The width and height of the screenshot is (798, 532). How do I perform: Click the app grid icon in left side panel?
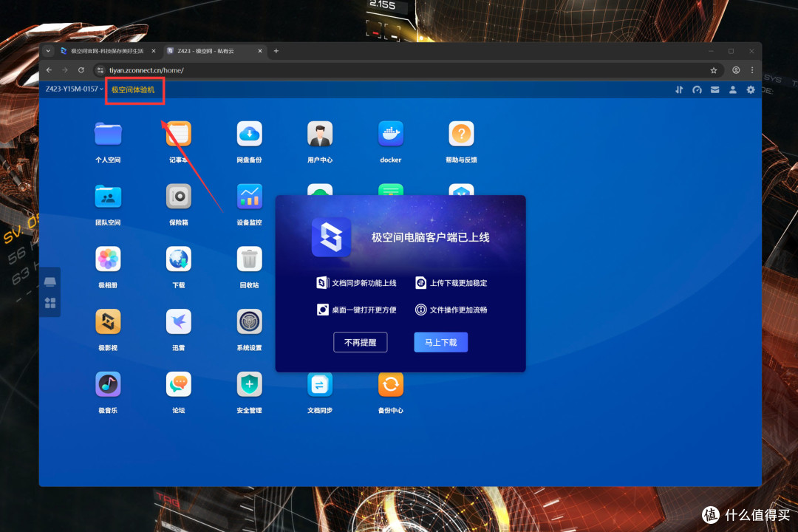(50, 303)
